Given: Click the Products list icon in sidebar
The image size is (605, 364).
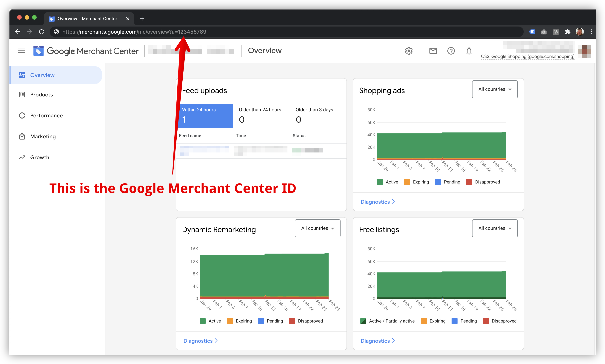Looking at the screenshot, I should (22, 94).
